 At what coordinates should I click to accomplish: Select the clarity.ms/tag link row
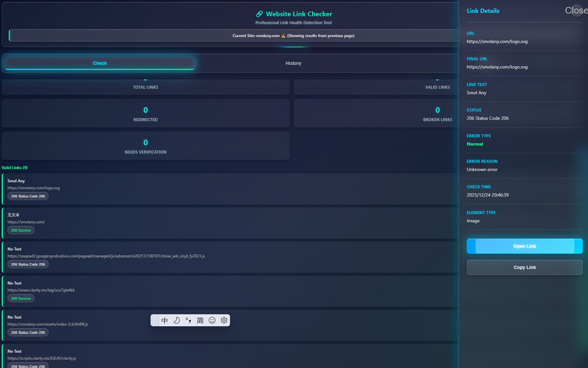230,291
